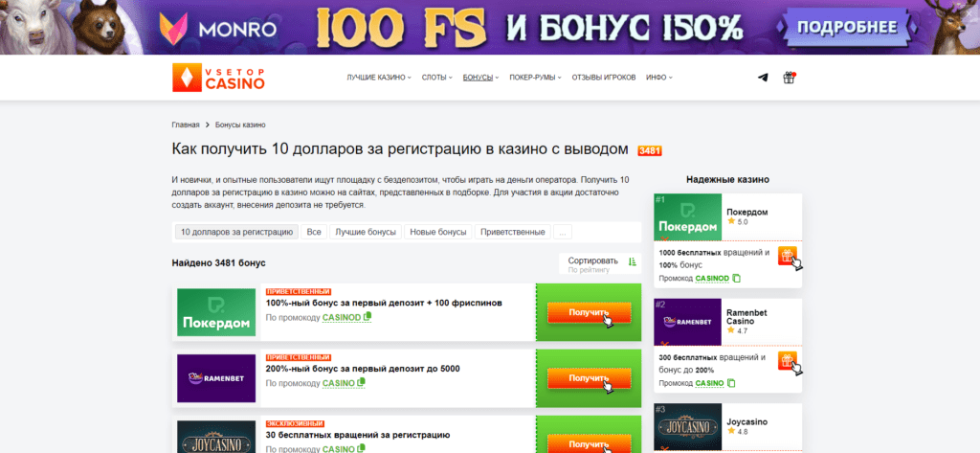Image resolution: width=980 pixels, height=453 pixels.
Task: Expand the Лучшие казино menu
Action: (379, 78)
